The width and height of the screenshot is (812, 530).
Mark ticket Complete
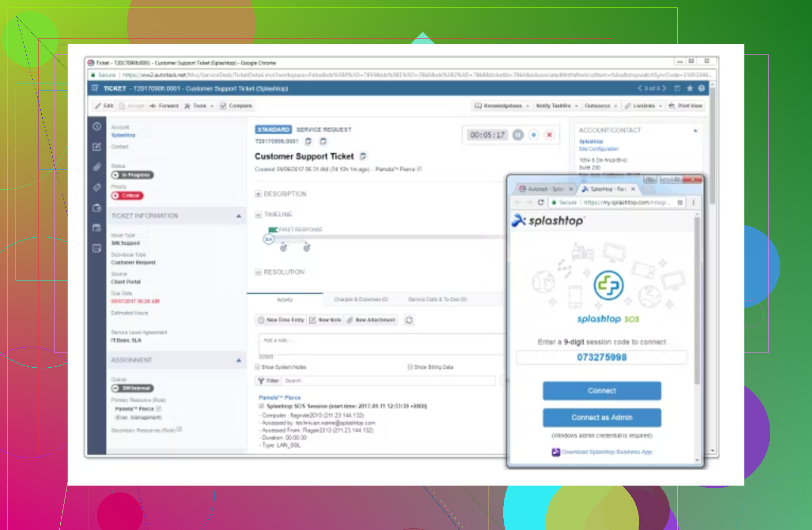click(x=236, y=106)
